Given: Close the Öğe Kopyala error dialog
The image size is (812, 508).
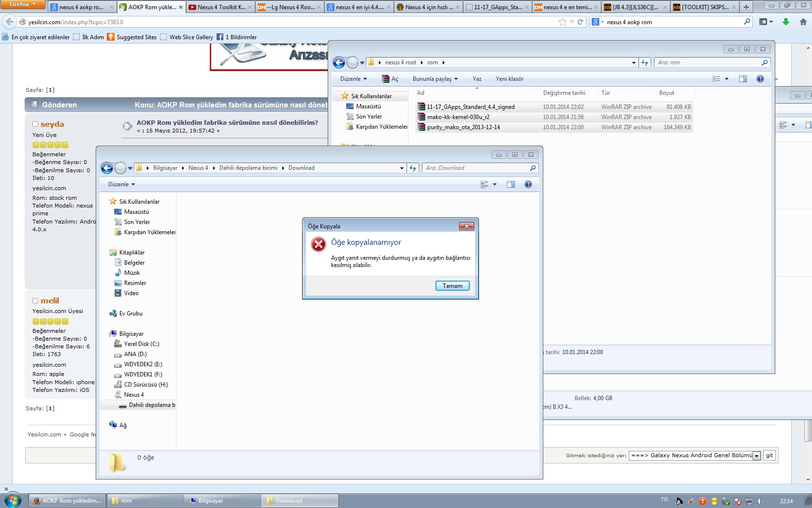Looking at the screenshot, I should (x=466, y=226).
